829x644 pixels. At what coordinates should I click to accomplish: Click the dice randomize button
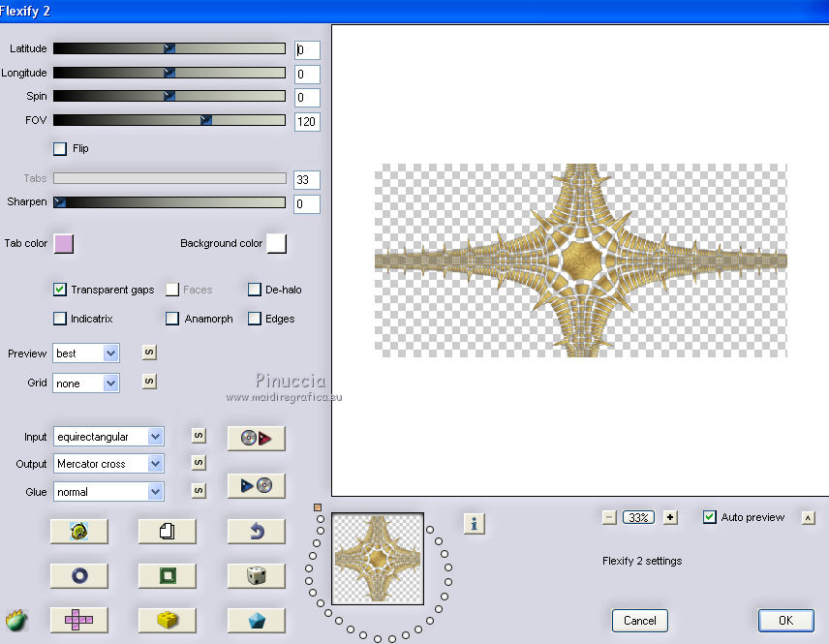coord(257,576)
